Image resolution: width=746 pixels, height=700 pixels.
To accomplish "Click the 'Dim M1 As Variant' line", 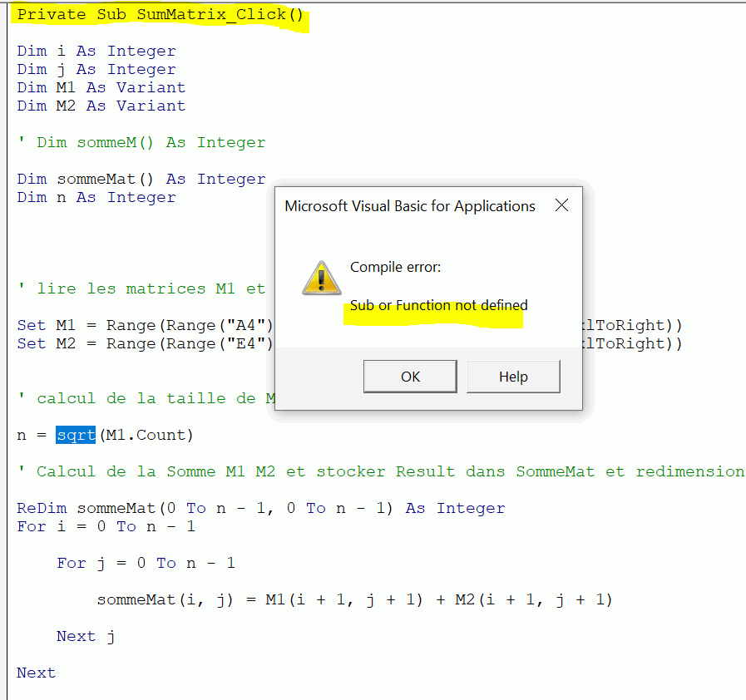I will (x=101, y=87).
